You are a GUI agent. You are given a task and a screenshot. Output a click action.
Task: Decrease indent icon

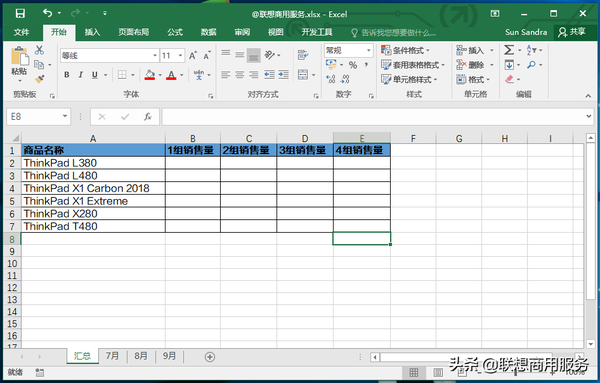269,75
